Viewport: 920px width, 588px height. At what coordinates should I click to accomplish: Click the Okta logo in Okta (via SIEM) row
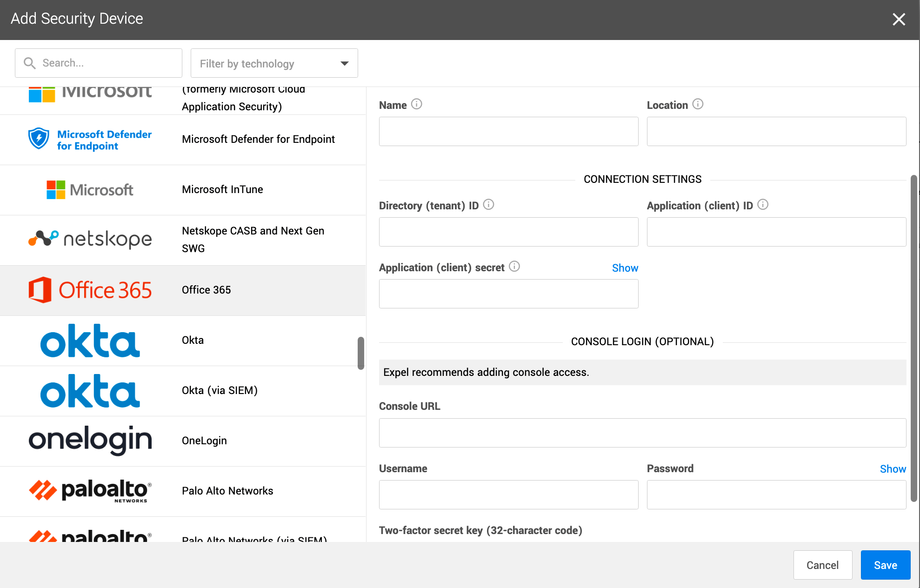tap(90, 391)
